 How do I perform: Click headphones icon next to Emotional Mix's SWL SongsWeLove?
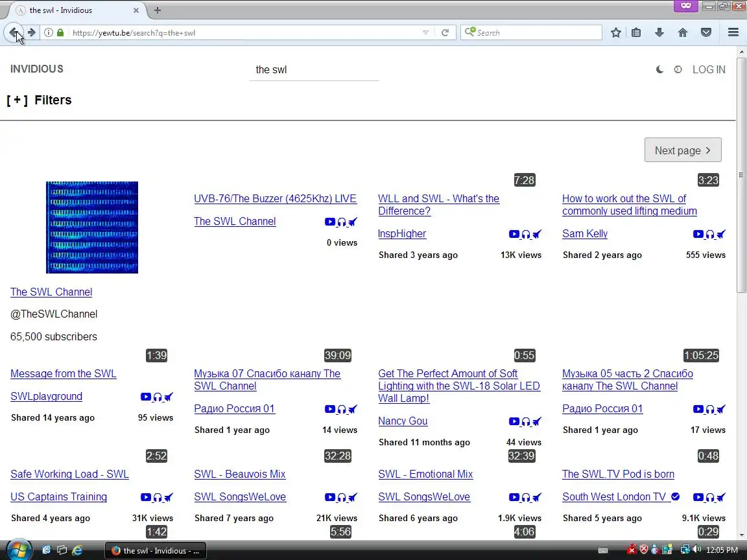click(525, 498)
